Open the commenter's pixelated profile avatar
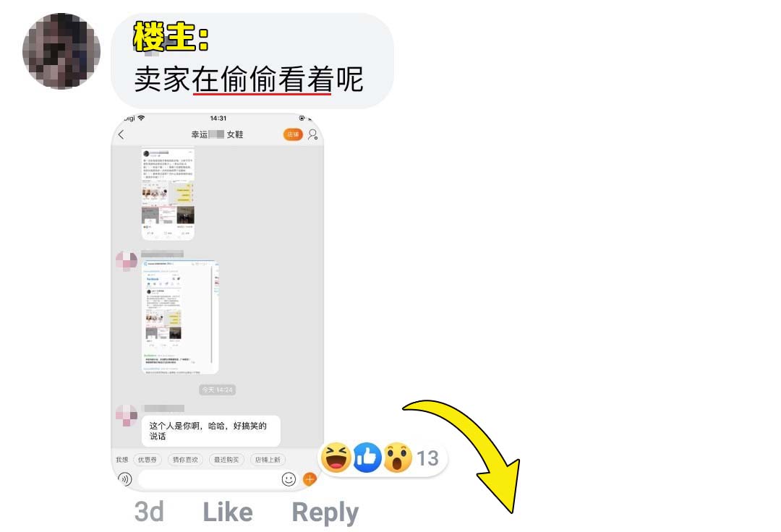This screenshot has width=781, height=532. [x=61, y=51]
